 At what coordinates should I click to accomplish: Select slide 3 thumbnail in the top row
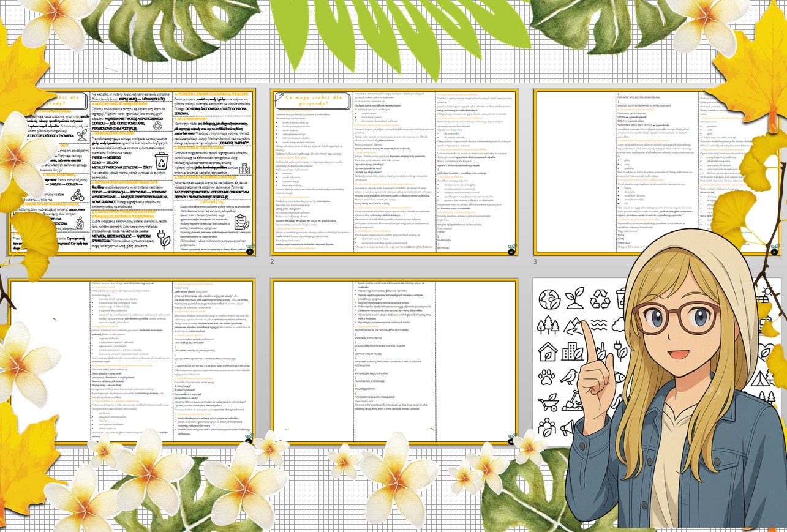657,172
